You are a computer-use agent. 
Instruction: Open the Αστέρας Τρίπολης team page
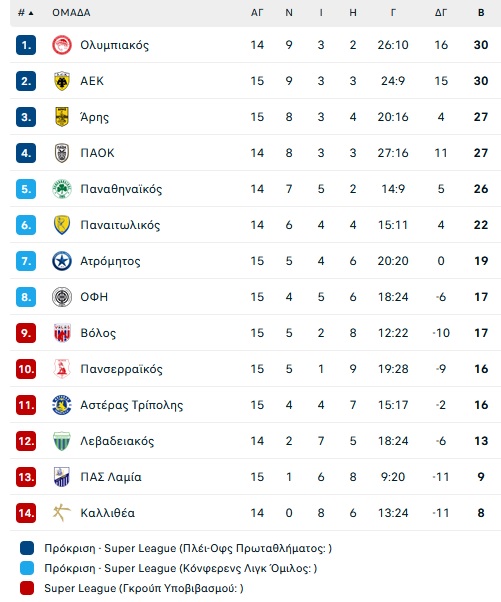[x=132, y=405]
